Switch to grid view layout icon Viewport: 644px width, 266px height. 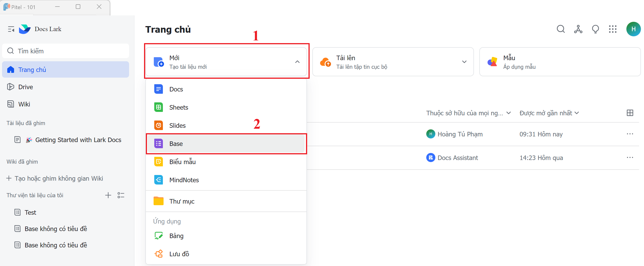pyautogui.click(x=630, y=113)
